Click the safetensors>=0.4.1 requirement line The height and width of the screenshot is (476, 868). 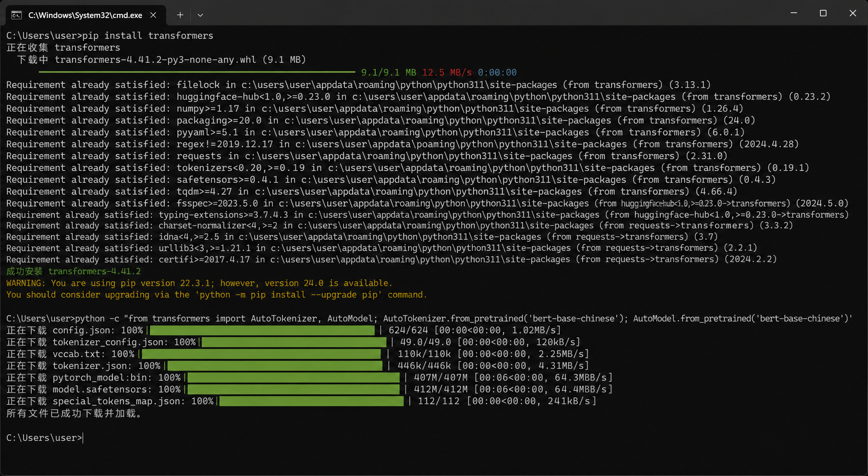click(391, 179)
